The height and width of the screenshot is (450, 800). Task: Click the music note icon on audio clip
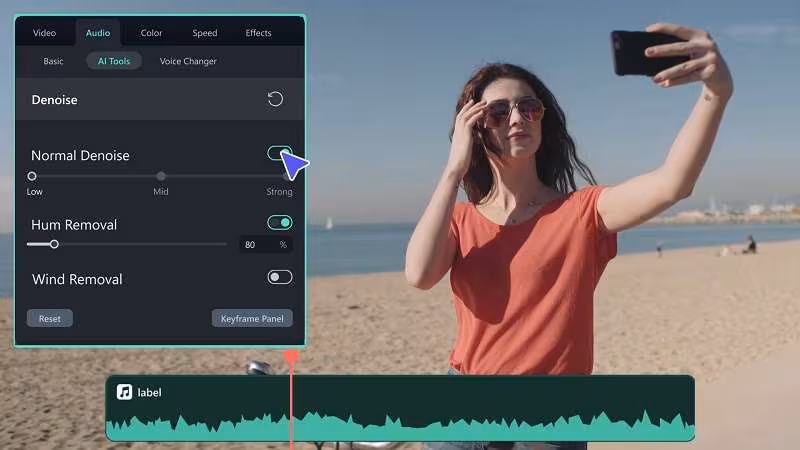(124, 392)
